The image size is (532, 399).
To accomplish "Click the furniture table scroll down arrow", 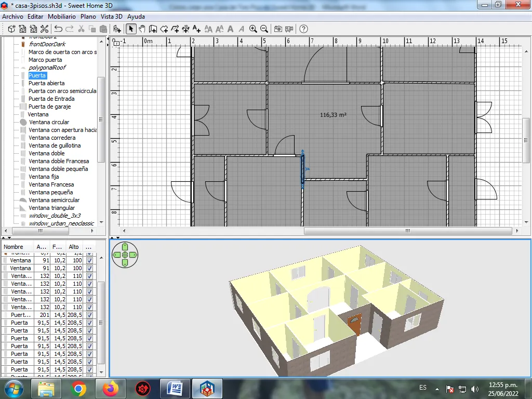I will pyautogui.click(x=101, y=372).
